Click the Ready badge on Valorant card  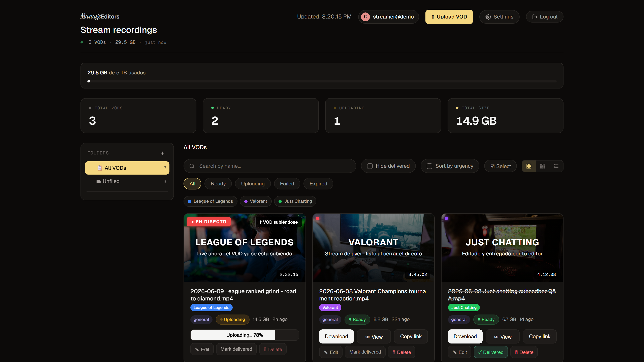(x=357, y=320)
